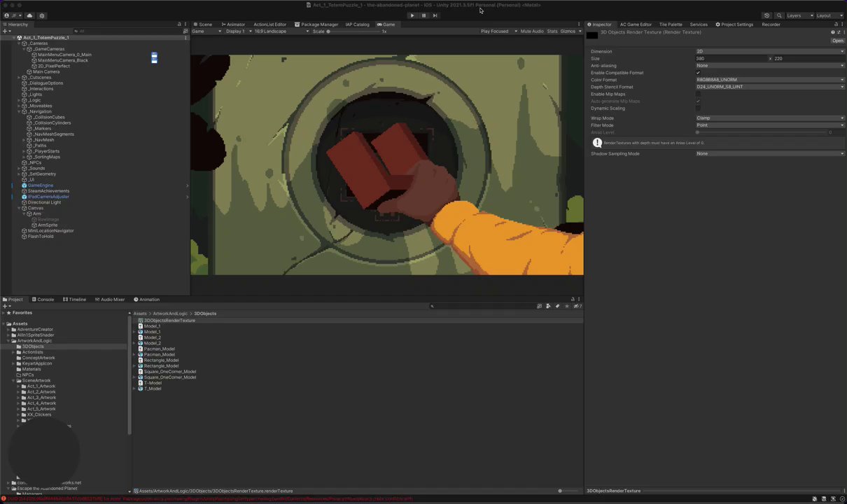Open the Inspector help icon
The width and height of the screenshot is (847, 504).
click(x=832, y=32)
